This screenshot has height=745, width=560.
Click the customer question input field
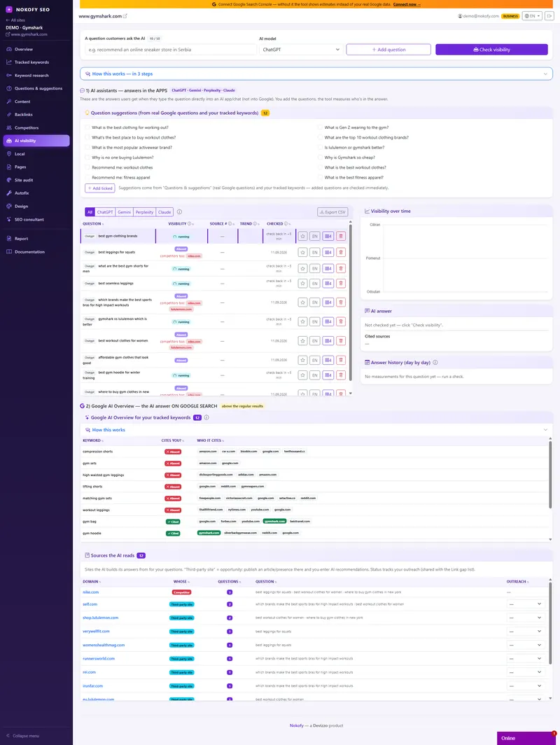(171, 50)
